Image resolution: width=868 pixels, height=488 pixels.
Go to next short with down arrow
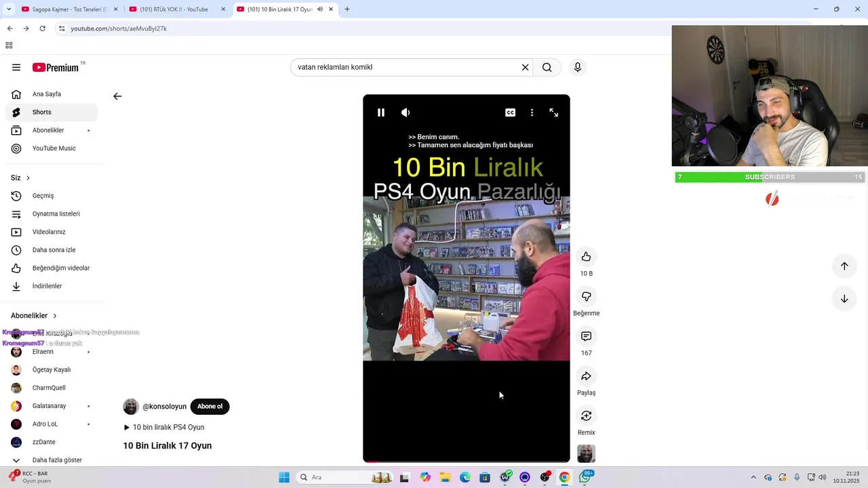[x=844, y=299]
